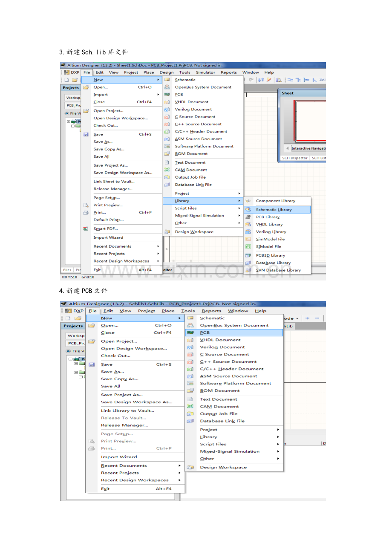392x555 pixels.
Task: Click highlighted PCB icon in Schlib1.SchLib window
Action: [x=190, y=332]
